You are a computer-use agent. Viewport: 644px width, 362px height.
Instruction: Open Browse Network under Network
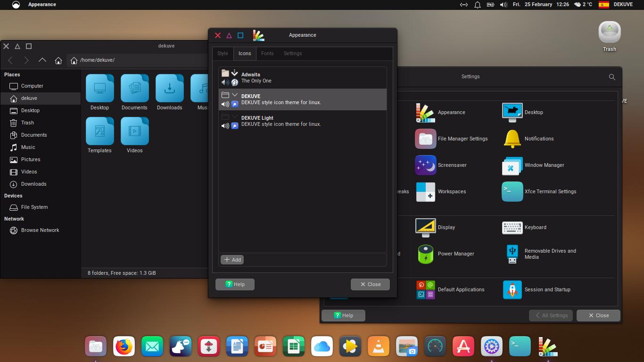click(x=41, y=230)
